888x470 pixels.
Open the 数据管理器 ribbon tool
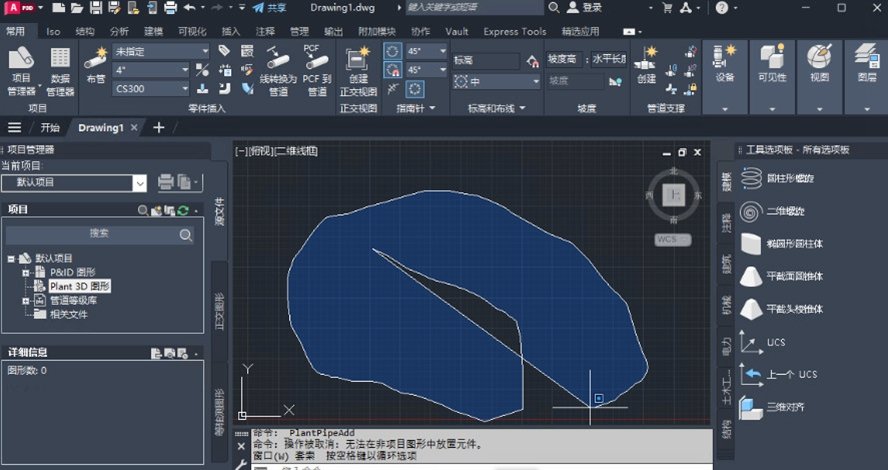coord(59,71)
